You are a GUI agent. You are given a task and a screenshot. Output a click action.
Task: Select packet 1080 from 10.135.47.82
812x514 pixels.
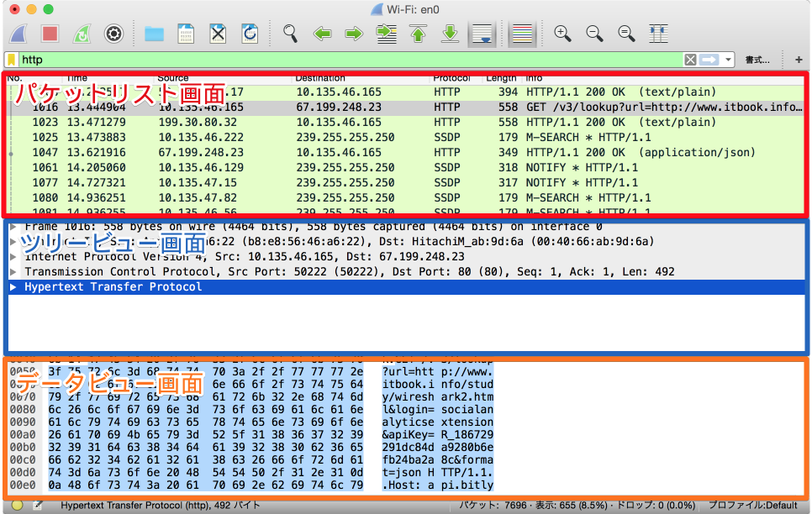pos(406,197)
